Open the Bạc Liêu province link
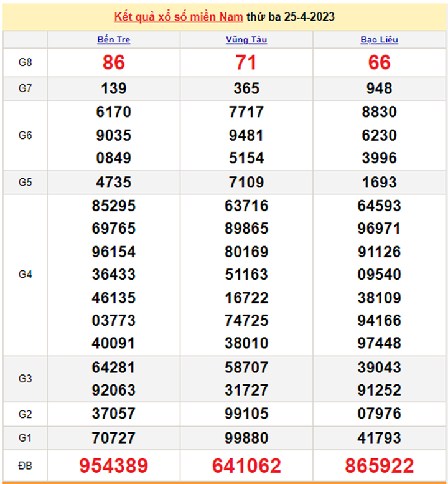Screen dimensions: 448x484 click(x=379, y=40)
